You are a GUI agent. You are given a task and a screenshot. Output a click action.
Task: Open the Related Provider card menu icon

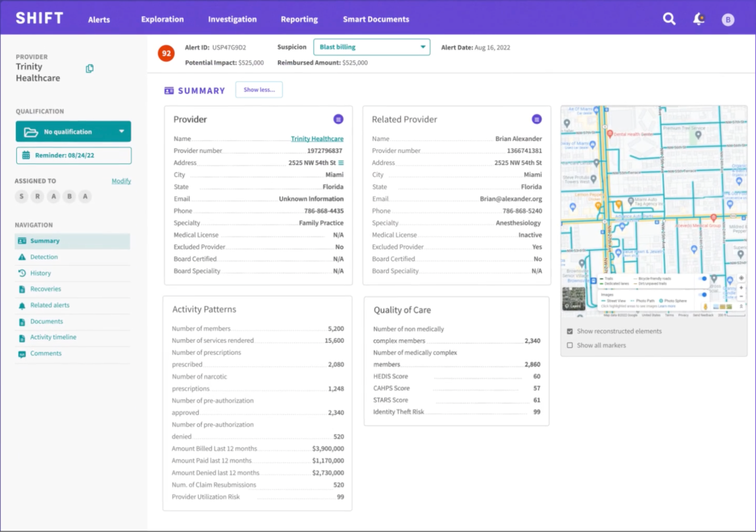536,119
